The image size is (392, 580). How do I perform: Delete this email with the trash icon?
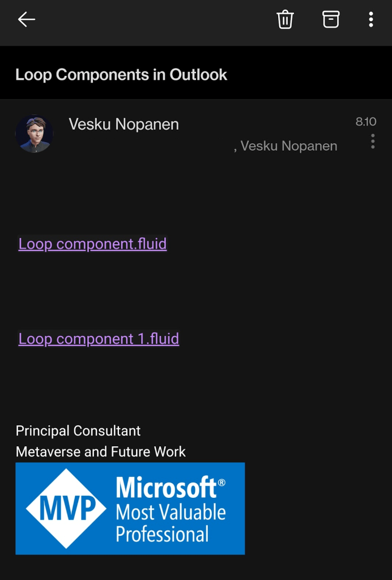click(285, 19)
